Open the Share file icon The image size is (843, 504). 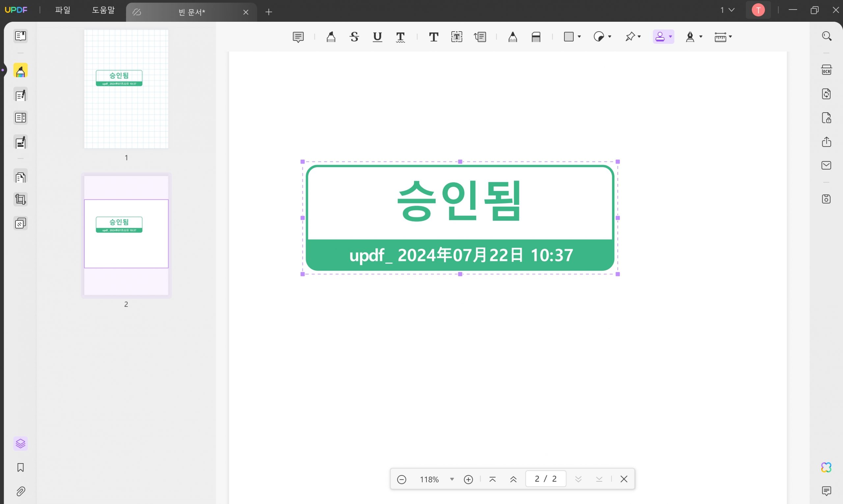(x=826, y=142)
